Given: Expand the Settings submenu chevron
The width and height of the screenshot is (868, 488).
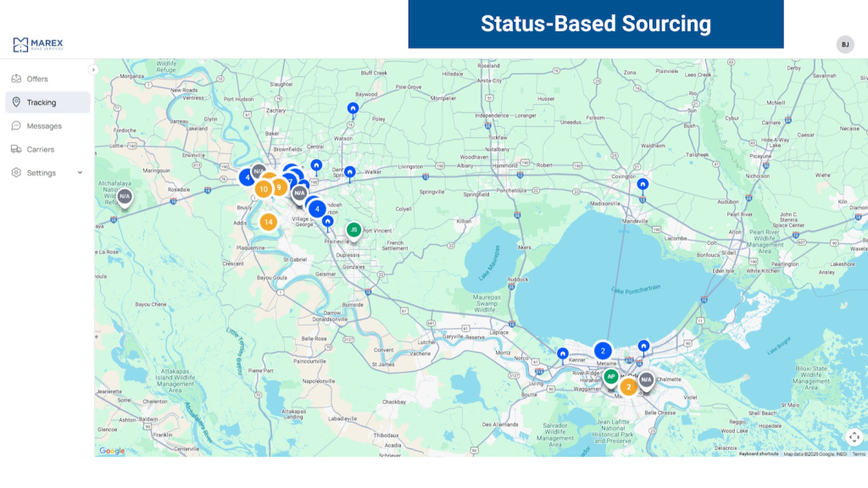Looking at the screenshot, I should [x=81, y=173].
